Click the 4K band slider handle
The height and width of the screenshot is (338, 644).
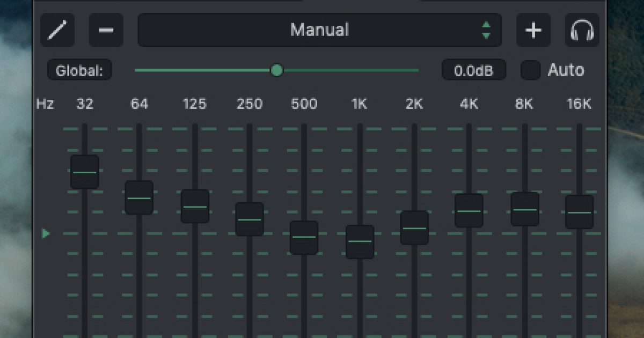[469, 211]
